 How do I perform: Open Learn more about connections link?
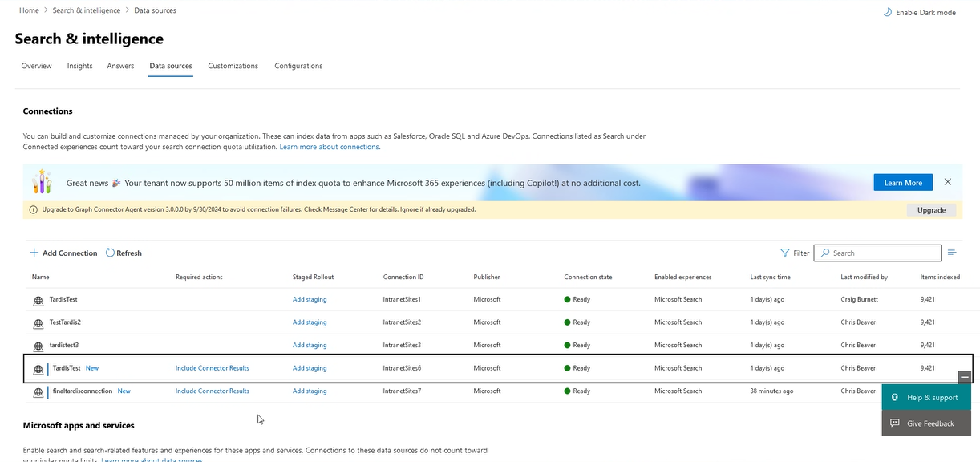click(x=329, y=147)
